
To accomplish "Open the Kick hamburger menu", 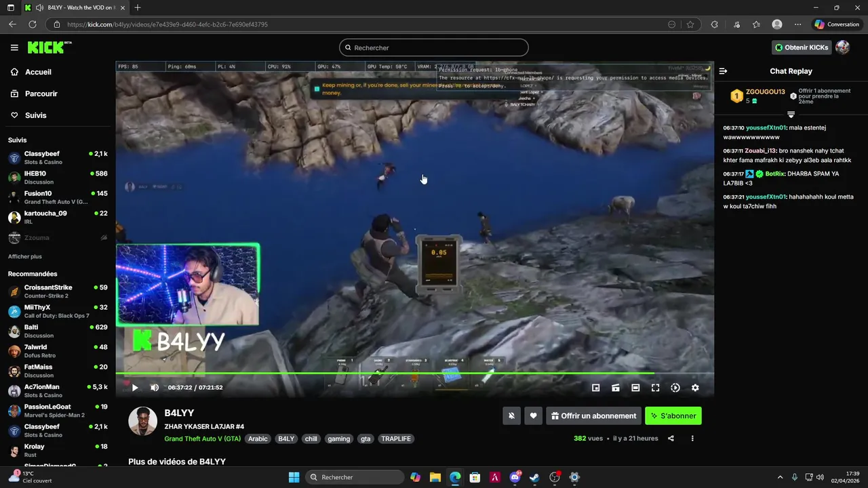I will pos(14,47).
